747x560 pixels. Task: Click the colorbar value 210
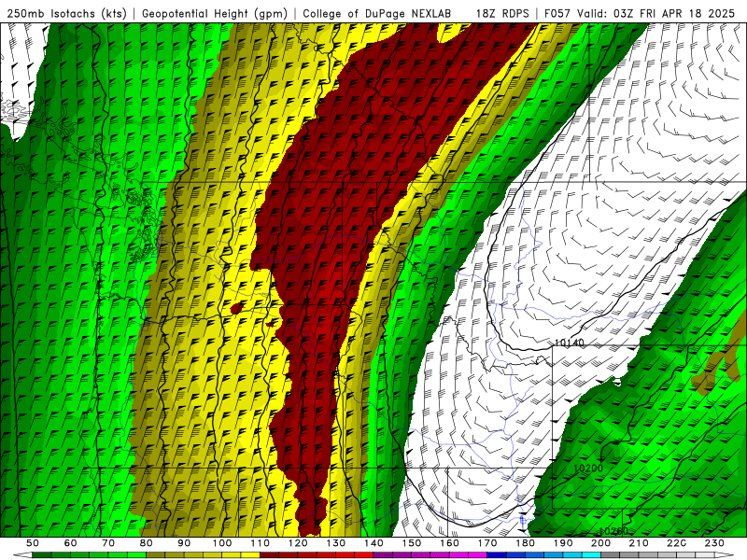click(639, 543)
